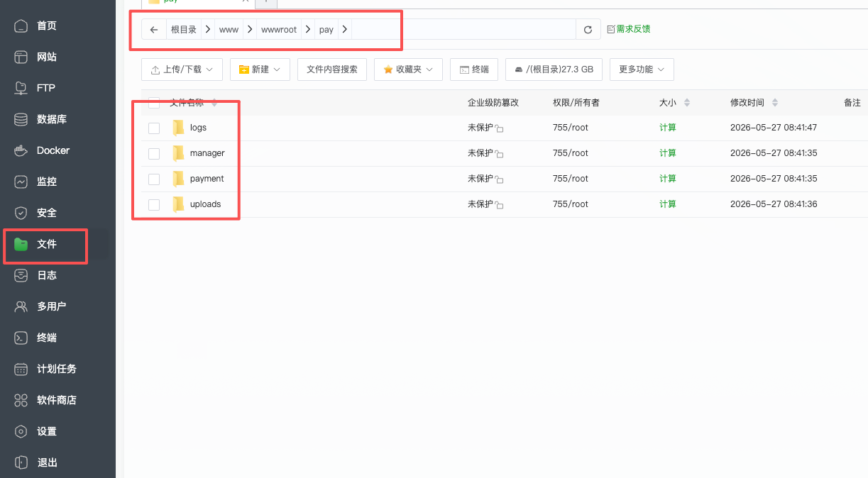Expand chevron after pay in path
The height and width of the screenshot is (478, 868).
(x=344, y=30)
